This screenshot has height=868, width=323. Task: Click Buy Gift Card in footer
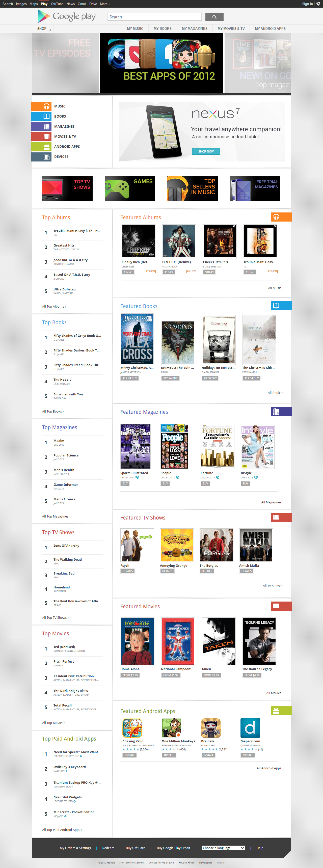pyautogui.click(x=136, y=848)
